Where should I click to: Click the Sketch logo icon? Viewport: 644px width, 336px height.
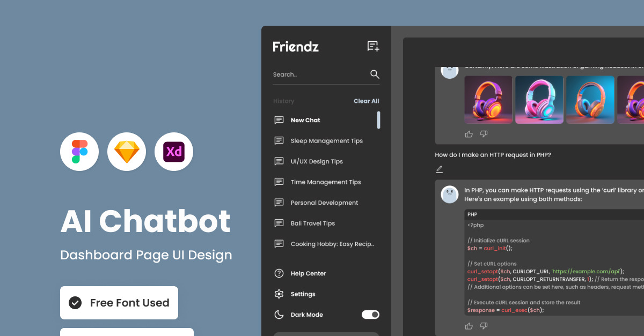(127, 152)
